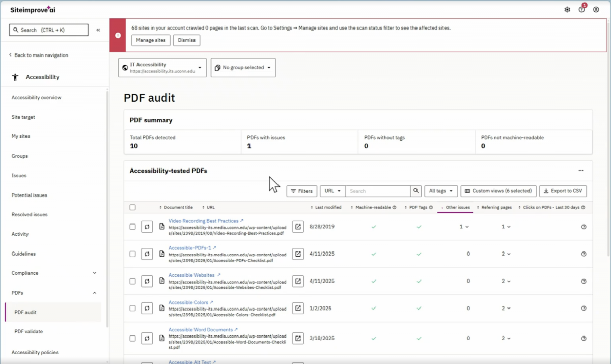Dismiss the scan warning banner
Screen dimensions: 611x364
(x=186, y=40)
